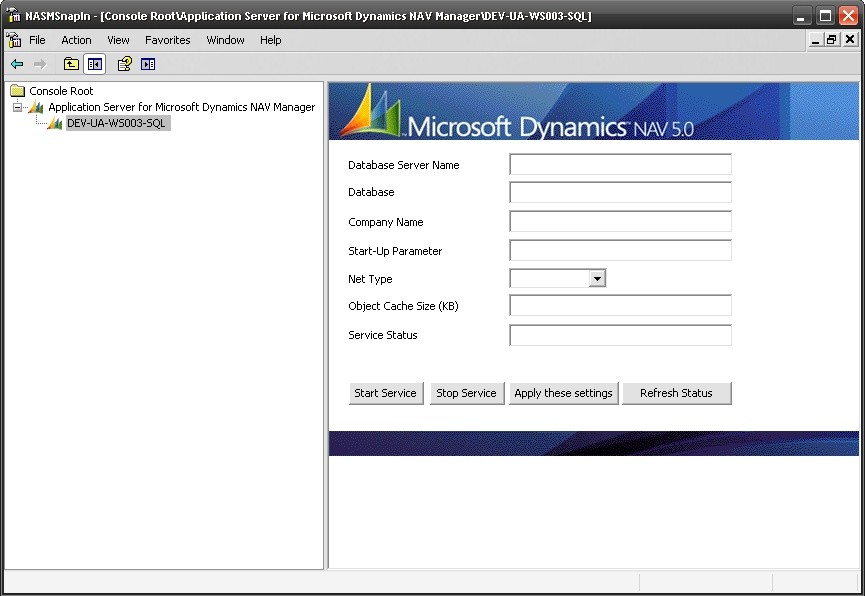This screenshot has height=596, width=865.
Task: Open the Help menu
Action: click(270, 40)
